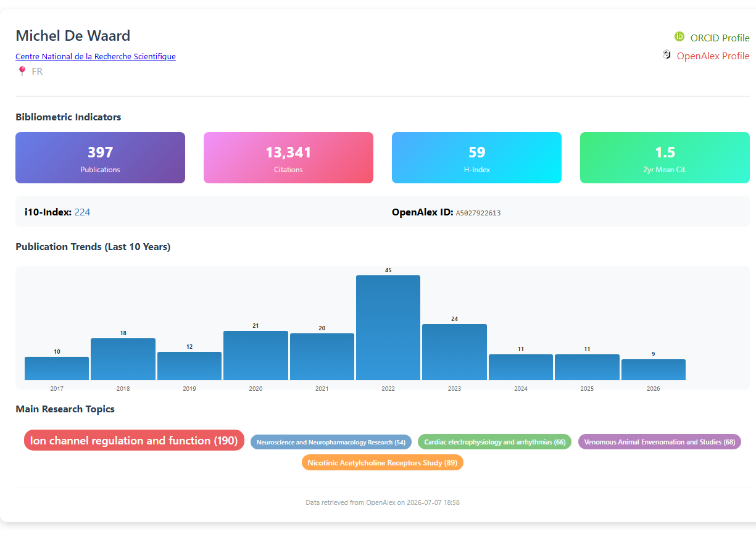
Task: Follow Centre National de la Recherche Scientifique link
Action: tap(96, 56)
